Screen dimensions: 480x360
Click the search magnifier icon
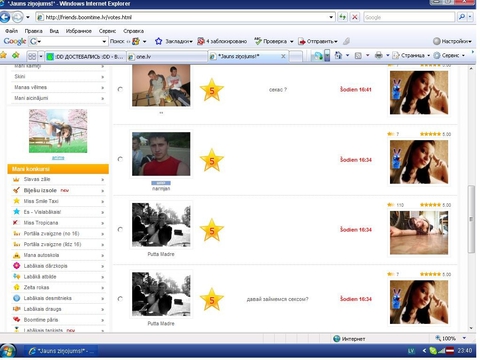[462, 17]
